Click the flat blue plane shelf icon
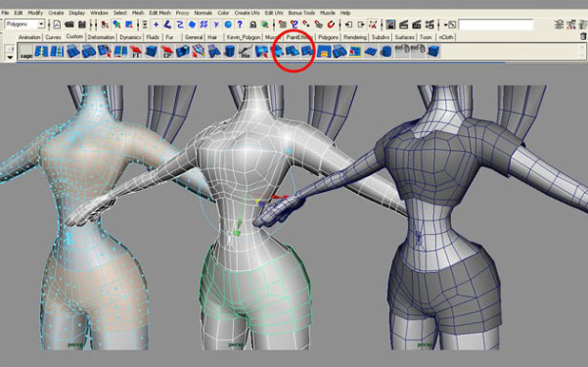588x367 pixels. point(370,51)
